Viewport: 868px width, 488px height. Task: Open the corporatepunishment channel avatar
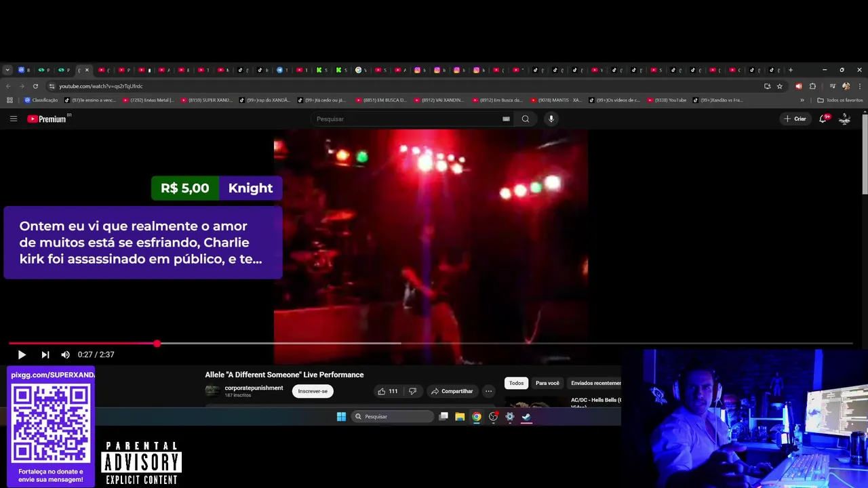pos(212,390)
